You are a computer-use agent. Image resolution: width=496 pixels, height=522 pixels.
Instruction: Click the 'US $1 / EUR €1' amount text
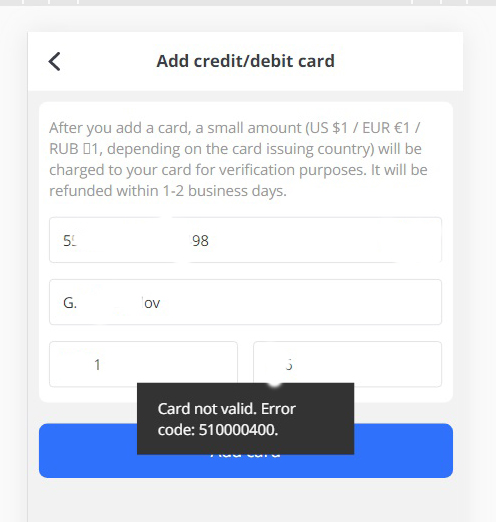pyautogui.click(x=360, y=128)
